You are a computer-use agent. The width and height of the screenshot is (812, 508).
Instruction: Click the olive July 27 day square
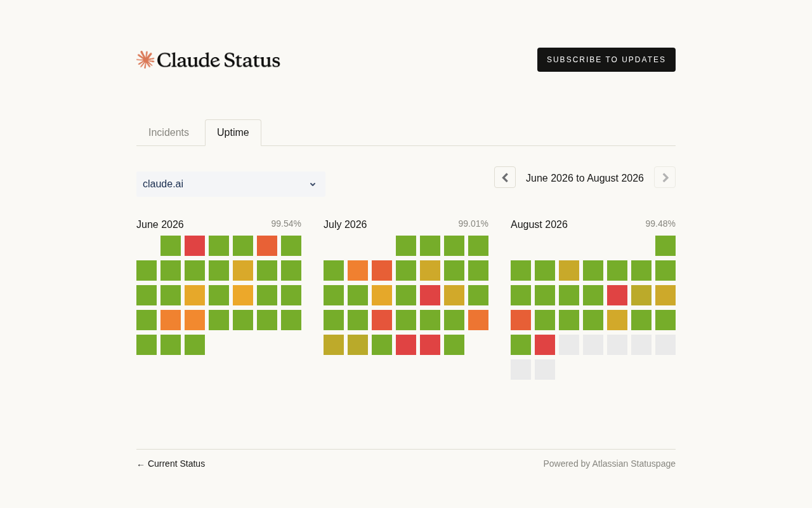(x=358, y=345)
